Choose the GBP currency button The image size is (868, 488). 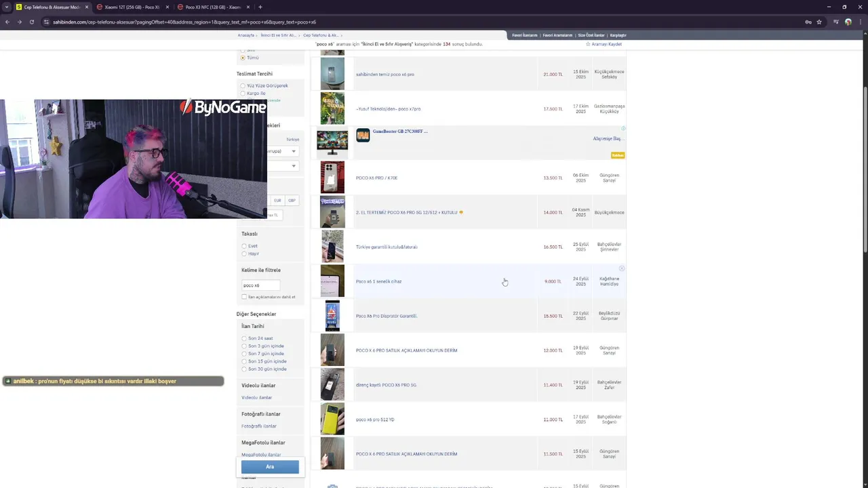tap(292, 201)
